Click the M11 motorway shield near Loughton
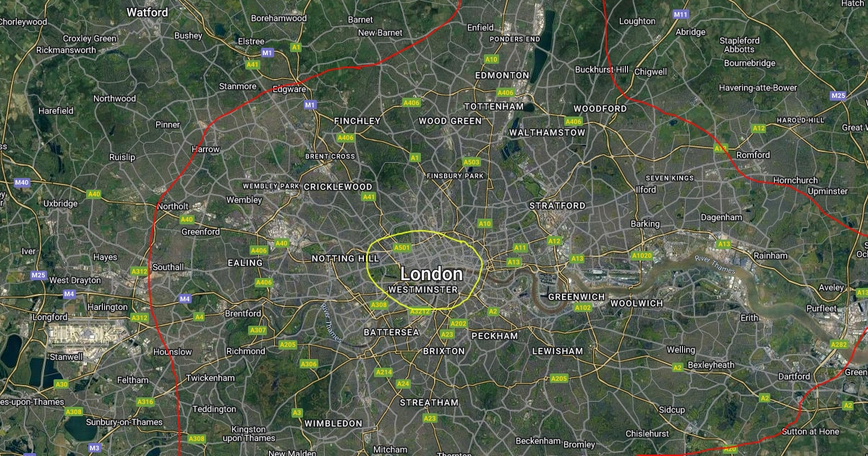This screenshot has height=456, width=868. [x=680, y=14]
